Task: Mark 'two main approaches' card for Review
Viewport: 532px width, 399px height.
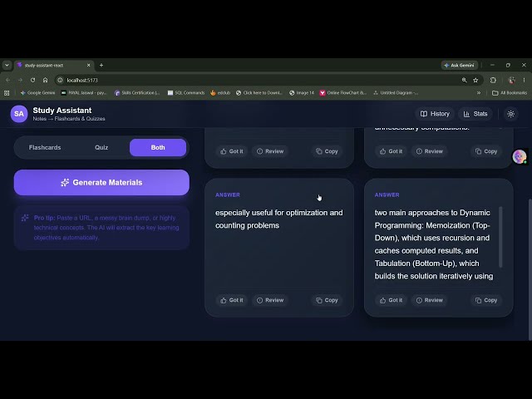Action: 430,300
